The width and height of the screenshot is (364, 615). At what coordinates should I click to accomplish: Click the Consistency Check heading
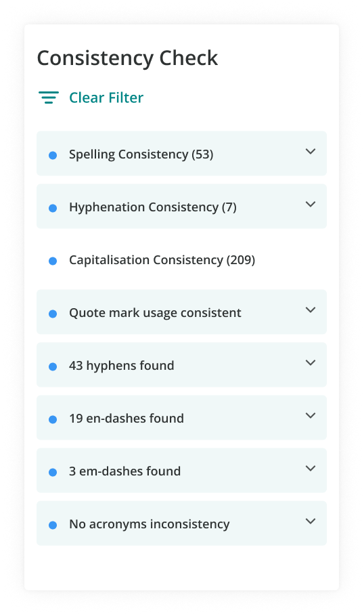click(x=127, y=58)
